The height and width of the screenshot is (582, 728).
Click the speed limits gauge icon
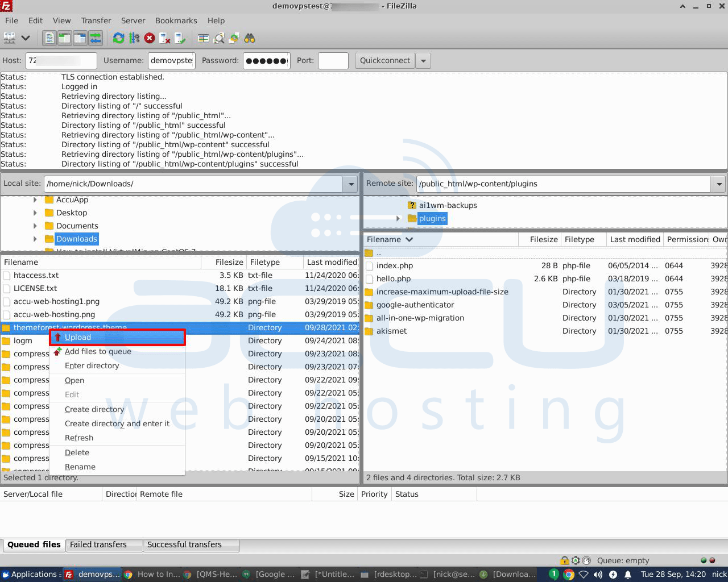586,560
